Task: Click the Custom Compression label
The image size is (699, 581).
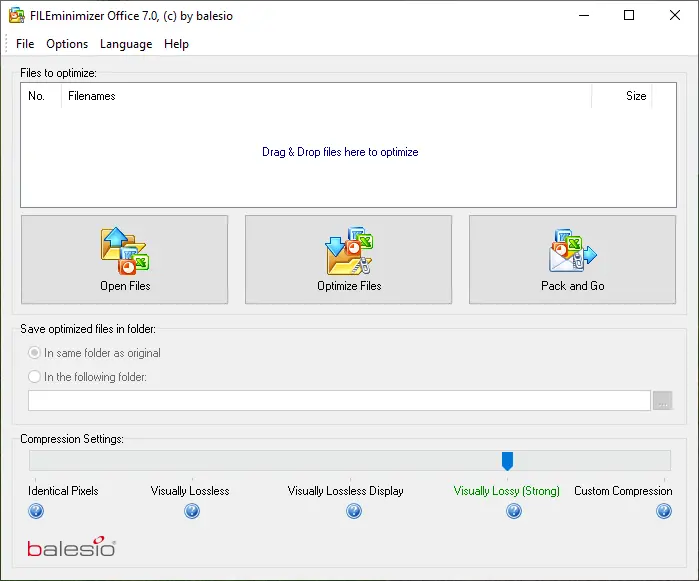Action: (x=623, y=491)
